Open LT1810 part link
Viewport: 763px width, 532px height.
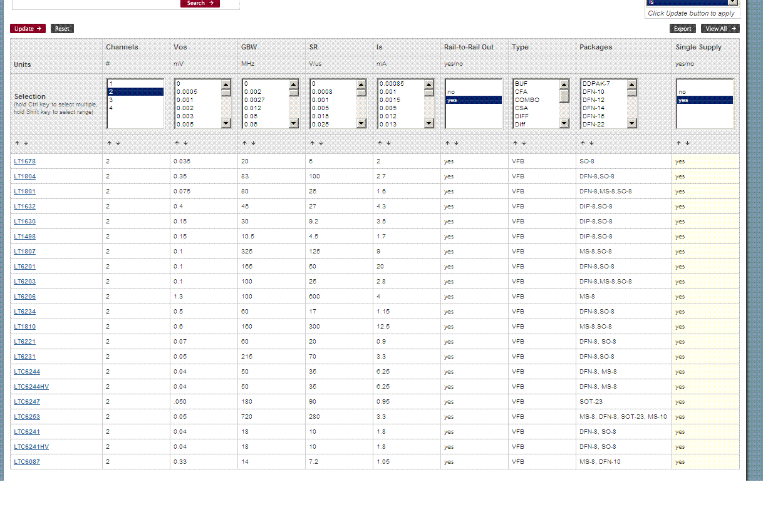tap(25, 327)
